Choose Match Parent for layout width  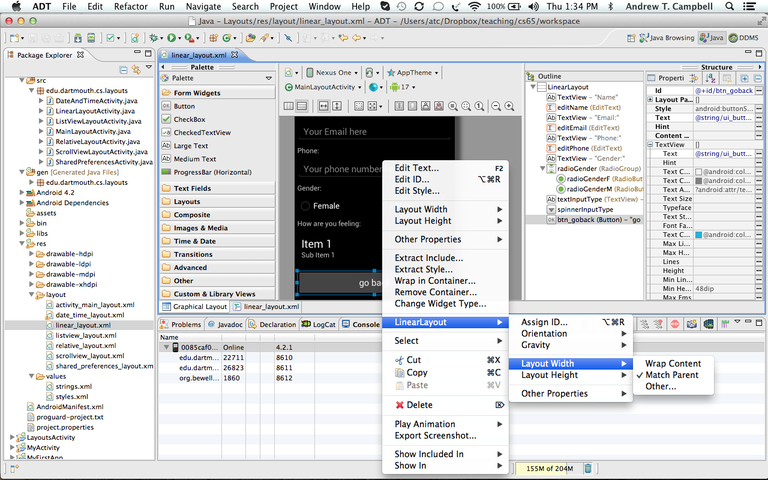[x=672, y=375]
